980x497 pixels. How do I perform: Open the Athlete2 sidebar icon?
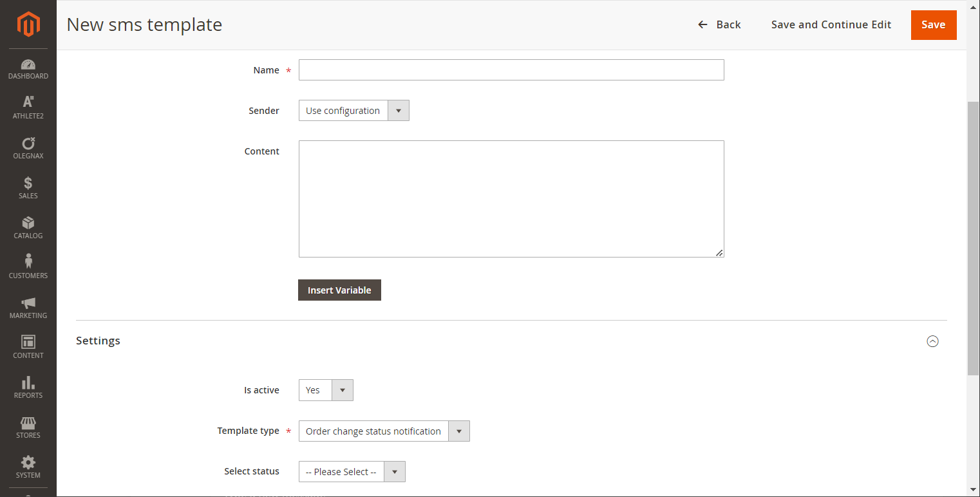click(28, 102)
